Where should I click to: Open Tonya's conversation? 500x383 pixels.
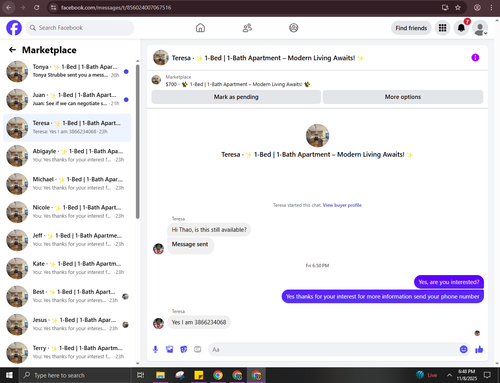pyautogui.click(x=67, y=71)
